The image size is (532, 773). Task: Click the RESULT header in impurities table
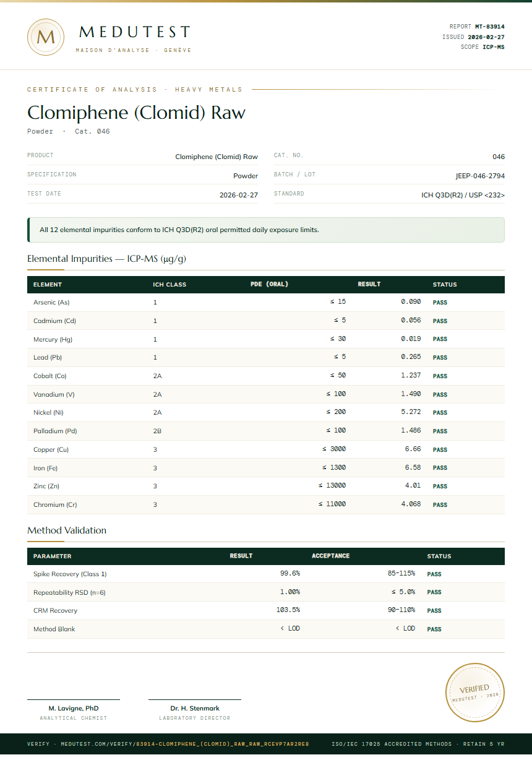(x=369, y=285)
